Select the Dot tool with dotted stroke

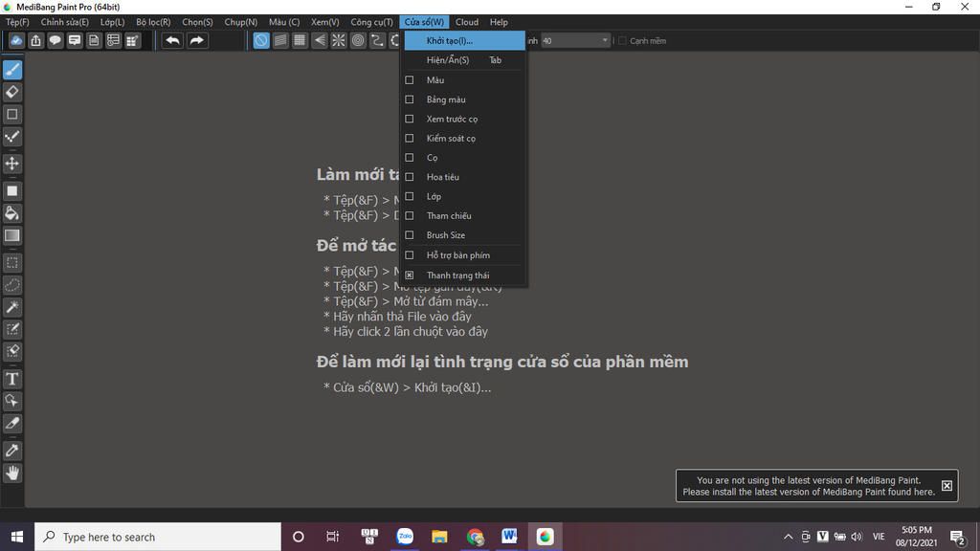coord(11,136)
